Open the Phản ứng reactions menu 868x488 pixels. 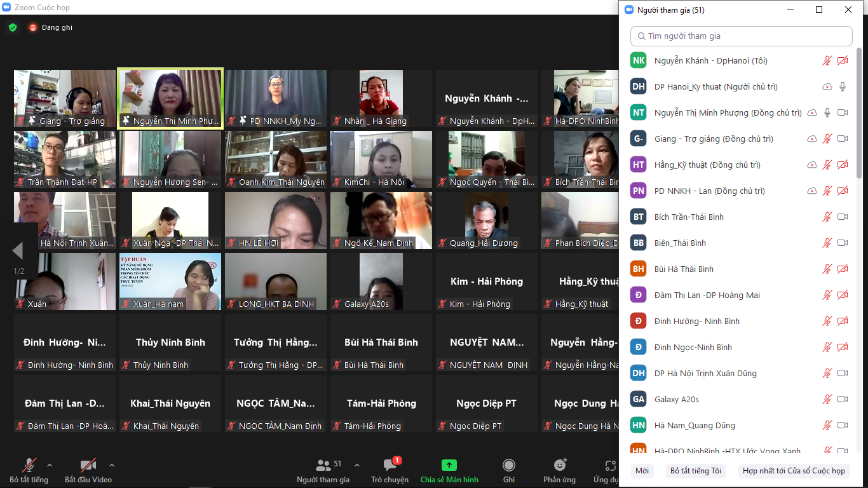pos(559,471)
